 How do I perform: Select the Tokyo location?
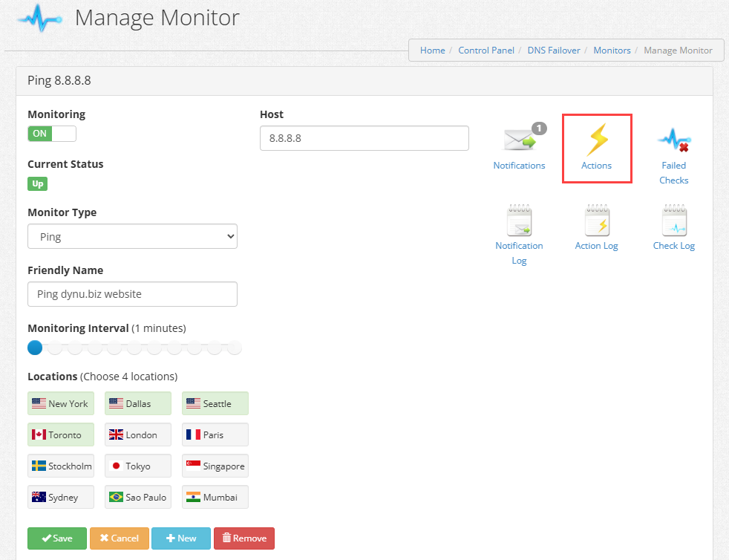click(x=138, y=466)
